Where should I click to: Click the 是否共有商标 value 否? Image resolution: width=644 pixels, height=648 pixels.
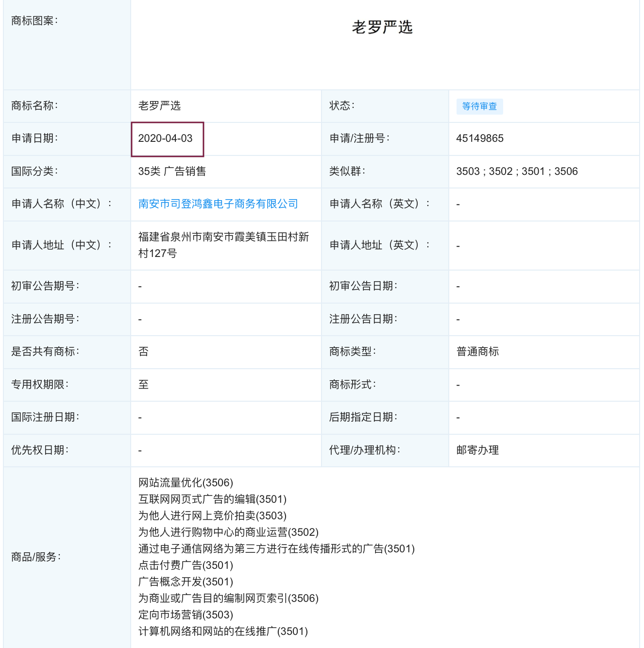(x=144, y=352)
